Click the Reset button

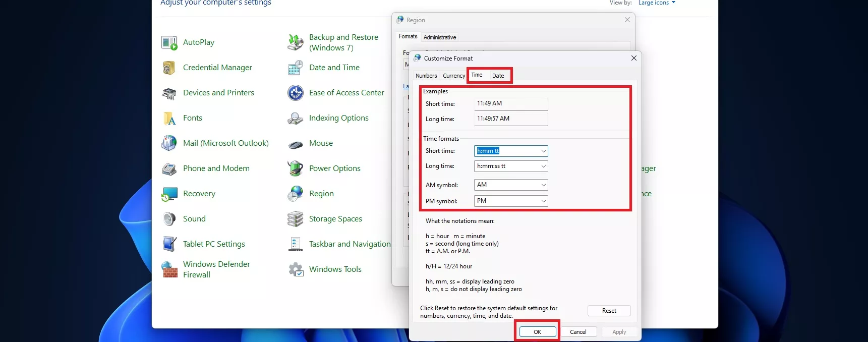tap(609, 311)
